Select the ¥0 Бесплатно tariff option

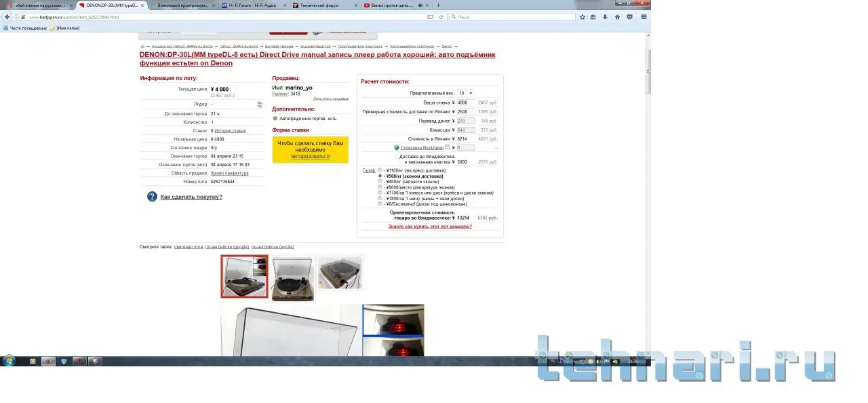click(380, 204)
